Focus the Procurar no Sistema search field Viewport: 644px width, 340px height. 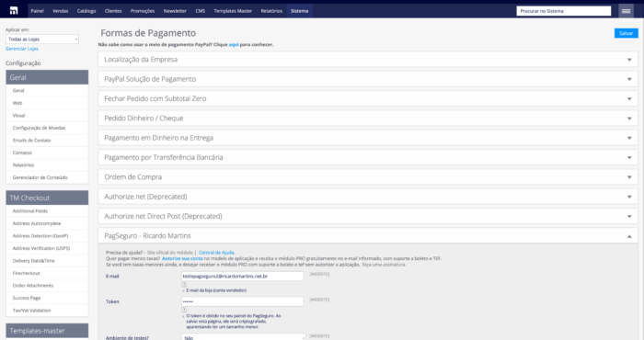pyautogui.click(x=563, y=11)
